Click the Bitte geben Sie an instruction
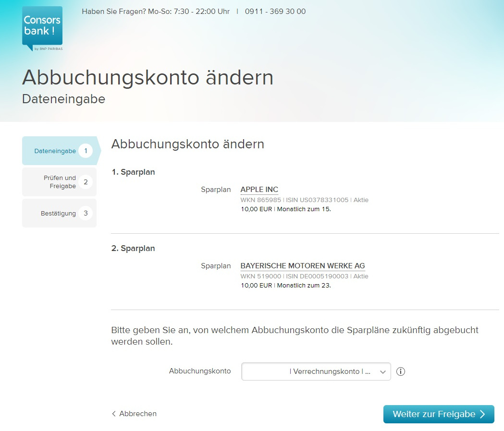 (295, 335)
